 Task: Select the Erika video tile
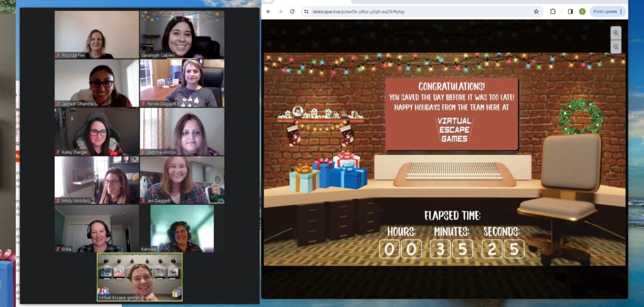coord(97,228)
